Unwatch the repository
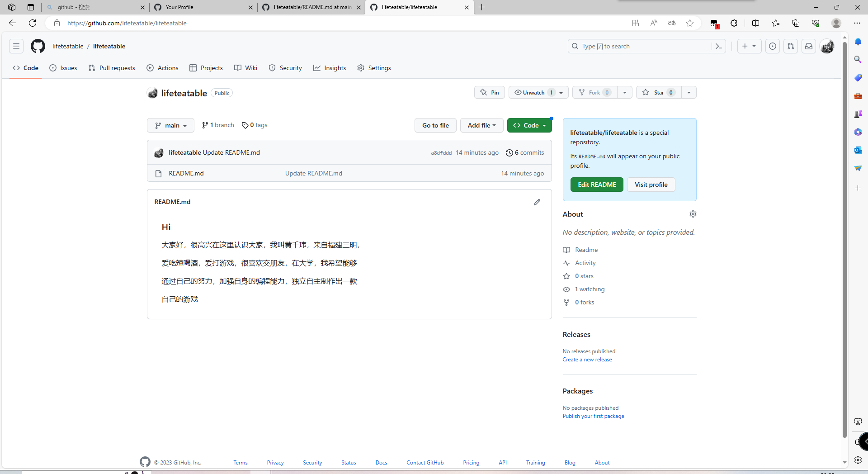This screenshot has width=868, height=474. click(533, 92)
